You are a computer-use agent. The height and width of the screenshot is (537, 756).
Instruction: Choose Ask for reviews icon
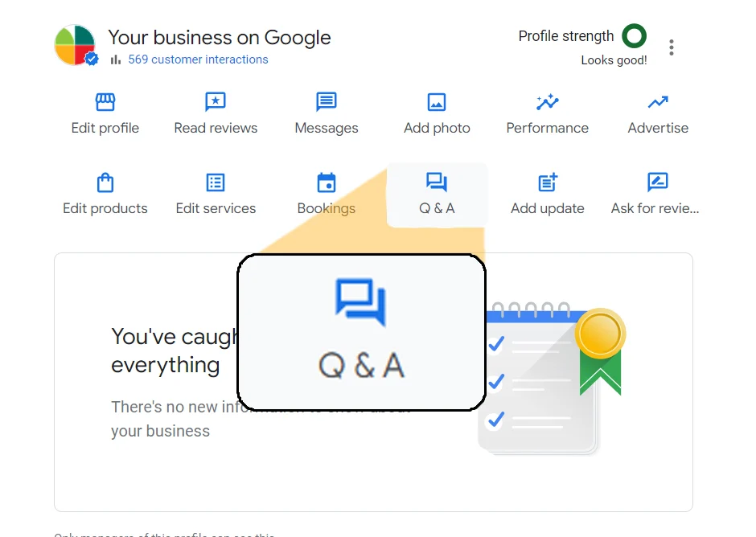point(658,182)
